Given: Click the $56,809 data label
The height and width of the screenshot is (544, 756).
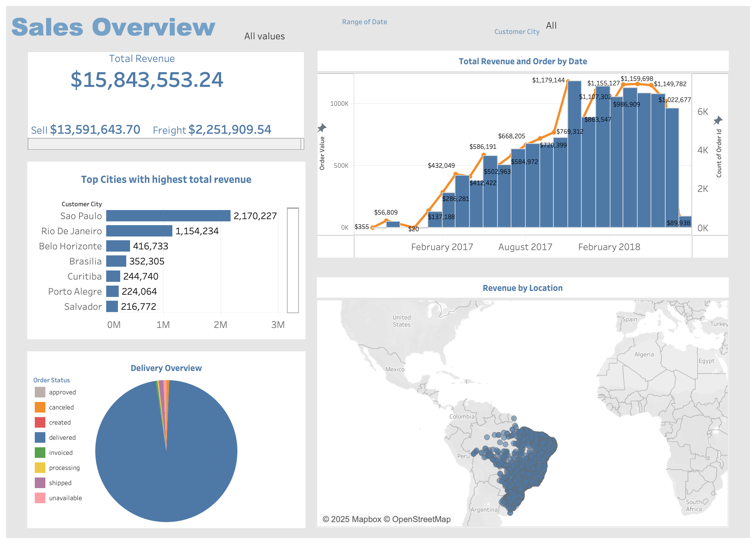Looking at the screenshot, I should click(386, 212).
